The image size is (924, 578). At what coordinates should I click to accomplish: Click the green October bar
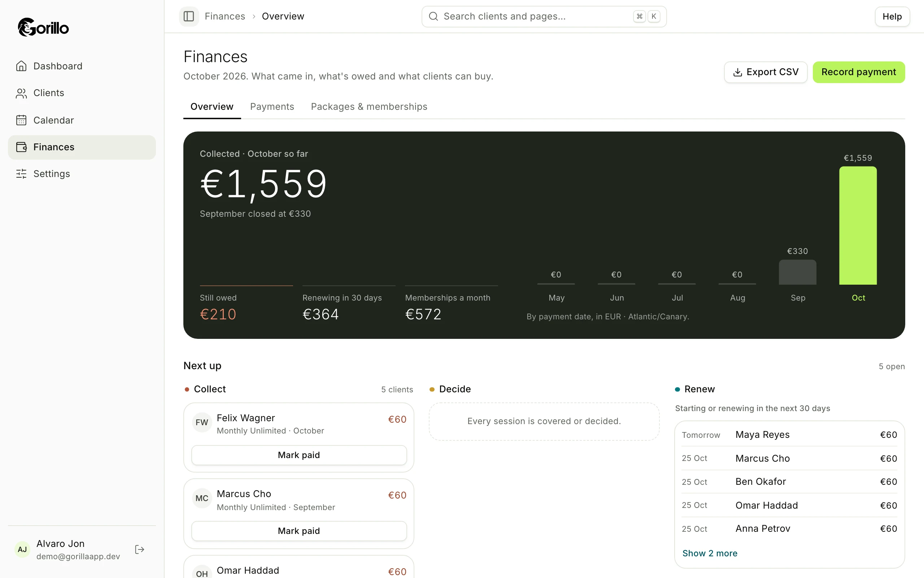[x=858, y=225]
